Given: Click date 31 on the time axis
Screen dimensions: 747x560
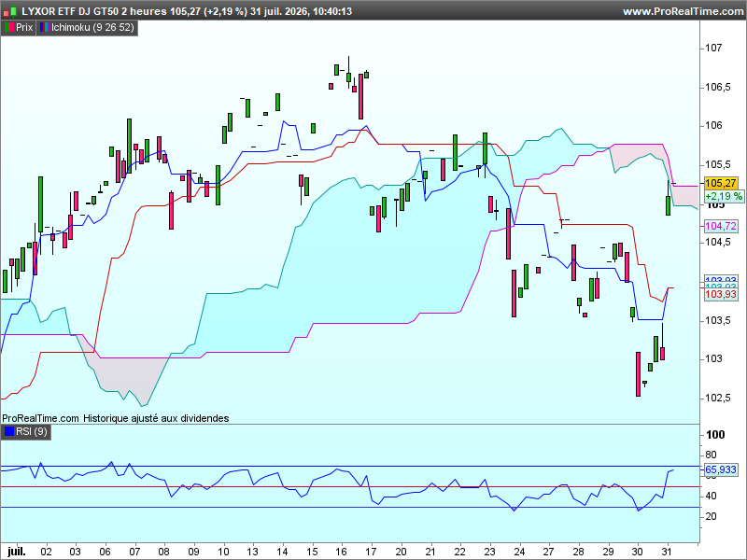Looking at the screenshot, I should pyautogui.click(x=667, y=552).
